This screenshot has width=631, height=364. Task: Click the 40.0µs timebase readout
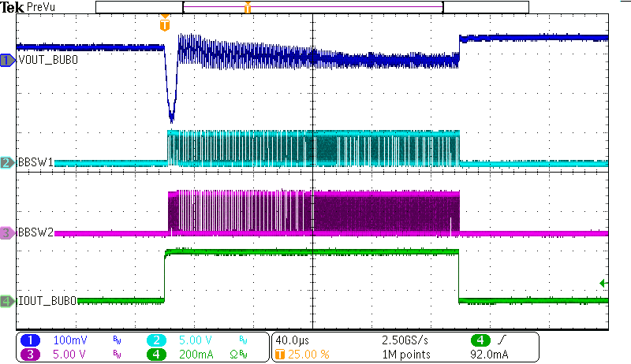coord(291,340)
